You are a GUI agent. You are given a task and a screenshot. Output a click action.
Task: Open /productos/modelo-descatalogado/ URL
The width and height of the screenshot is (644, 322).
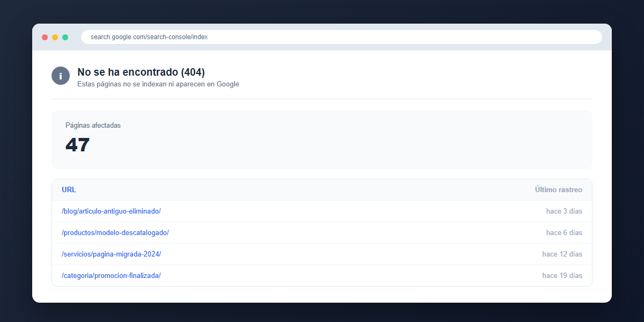pos(115,233)
